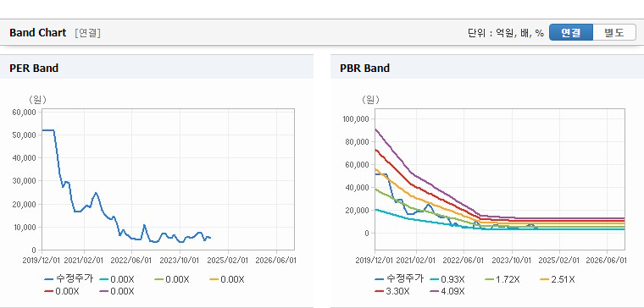Toggle the 2.51X legend entry
Viewport: 644px width, 308px height.
(x=557, y=279)
